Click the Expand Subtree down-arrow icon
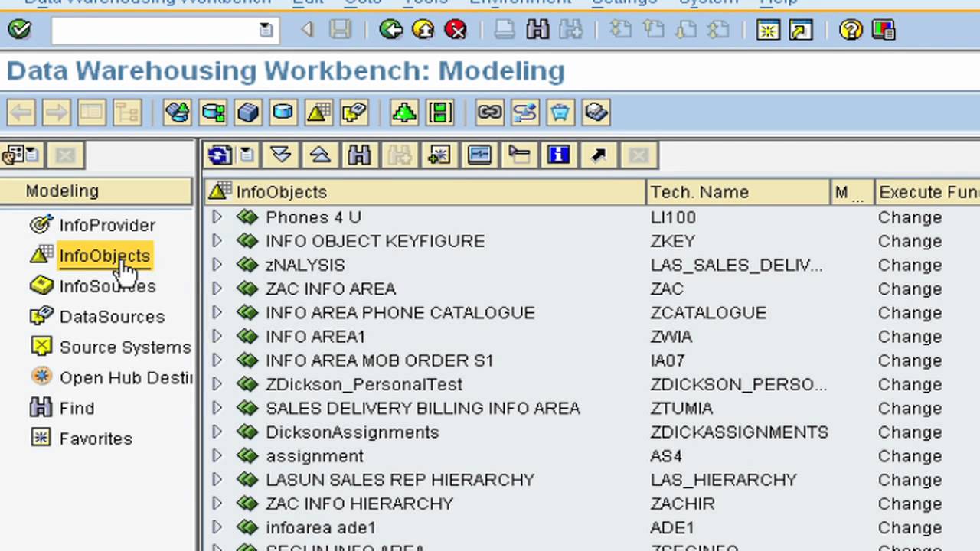 pos(281,155)
